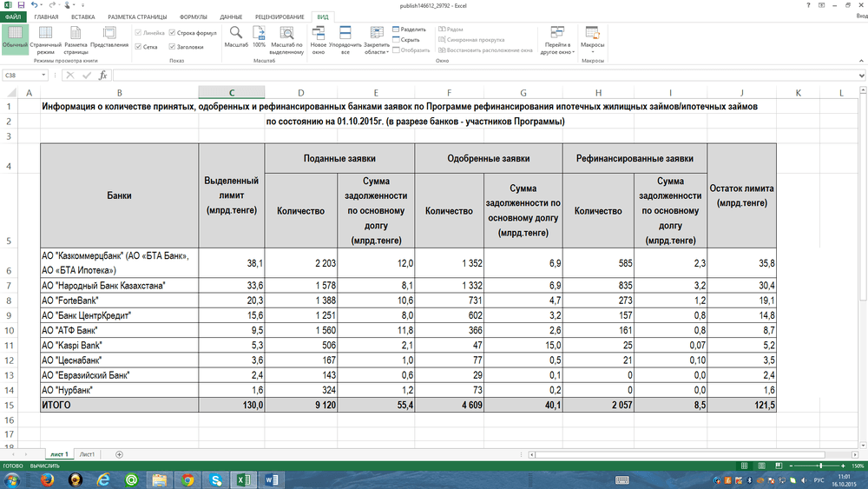868x489 pixels.
Task: Toggle the Сетка gridlines checkbox
Action: pos(138,47)
